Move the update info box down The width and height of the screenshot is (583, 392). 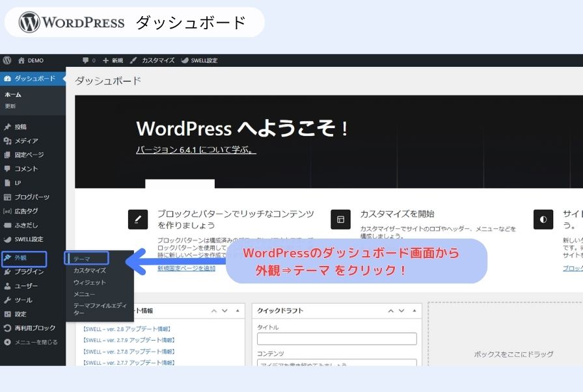click(x=224, y=311)
